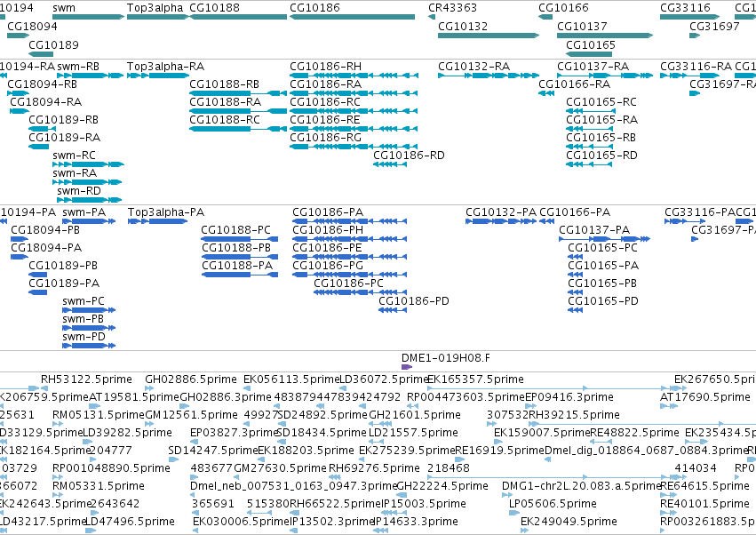Click protein swm-PC label
Screen dimensions: 756x535
pyautogui.click(x=84, y=301)
